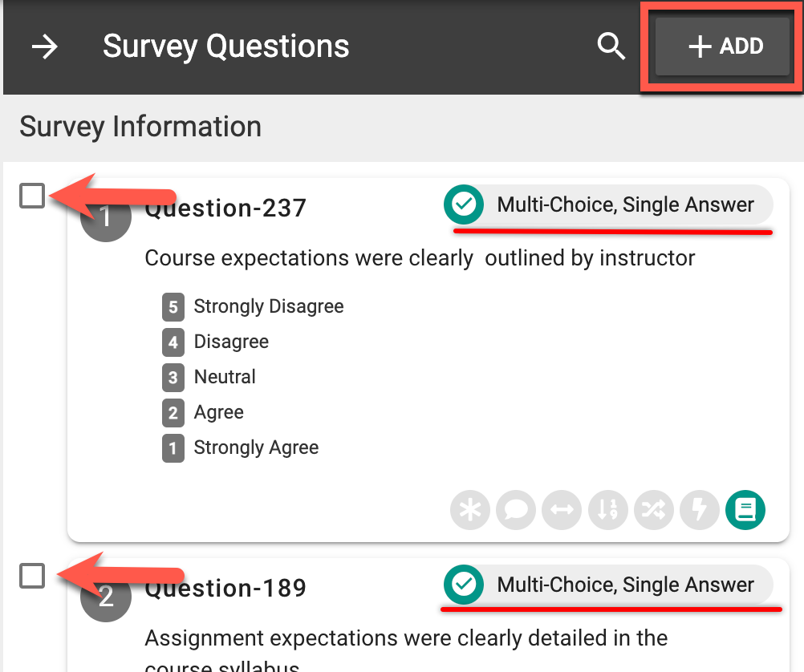
Task: Click the right arrow icon in header
Action: 45,47
